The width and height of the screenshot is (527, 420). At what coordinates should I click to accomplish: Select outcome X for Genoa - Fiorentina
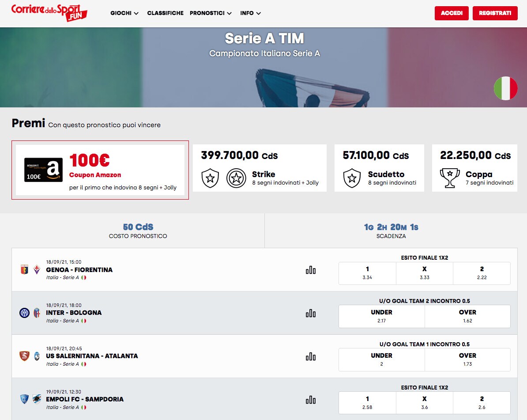[425, 273]
